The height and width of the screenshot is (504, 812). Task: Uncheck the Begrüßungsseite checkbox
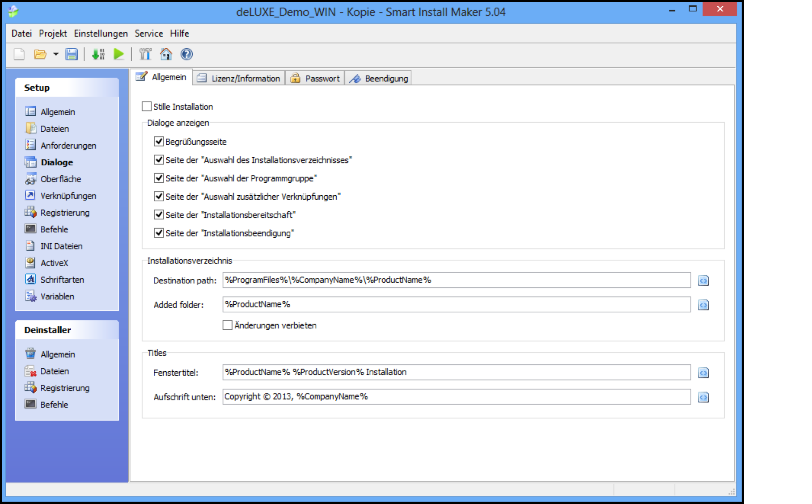(x=159, y=142)
